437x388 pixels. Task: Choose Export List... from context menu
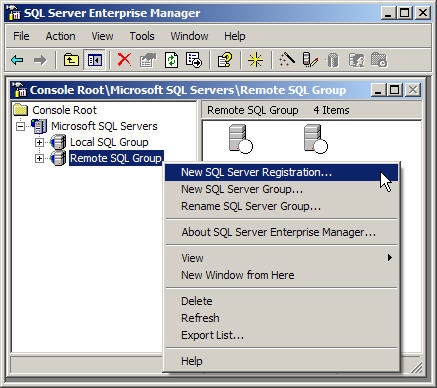[282, 335]
